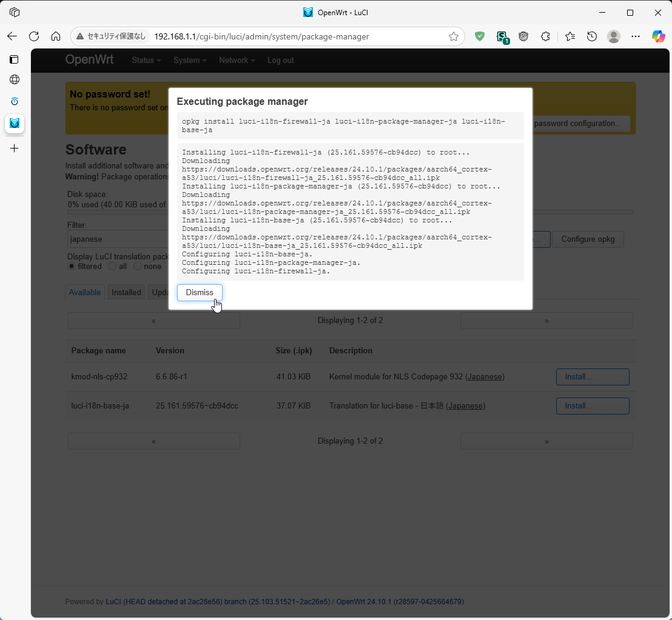
Task: Select the active OpenWrt LuCI tab in sidebar
Action: pyautogui.click(x=14, y=124)
